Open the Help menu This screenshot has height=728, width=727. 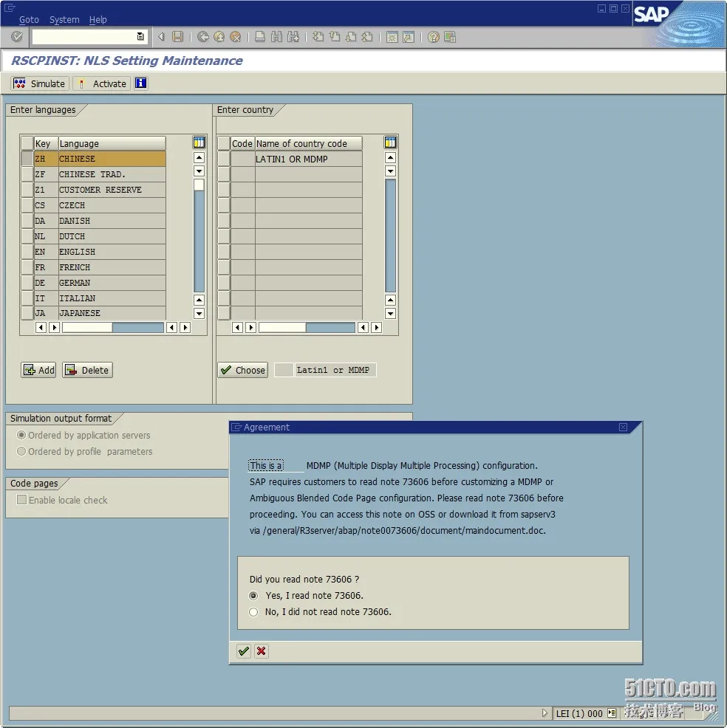coord(98,19)
